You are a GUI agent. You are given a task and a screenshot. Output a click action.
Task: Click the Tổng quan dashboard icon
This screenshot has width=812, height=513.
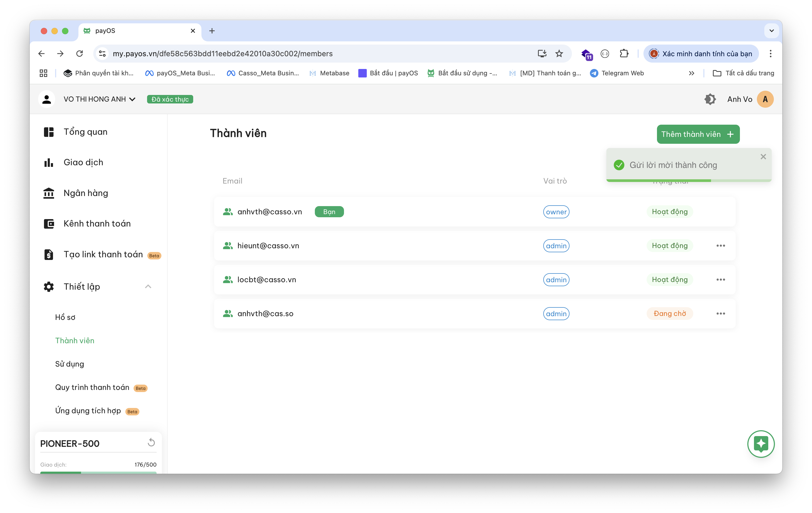pyautogui.click(x=49, y=132)
